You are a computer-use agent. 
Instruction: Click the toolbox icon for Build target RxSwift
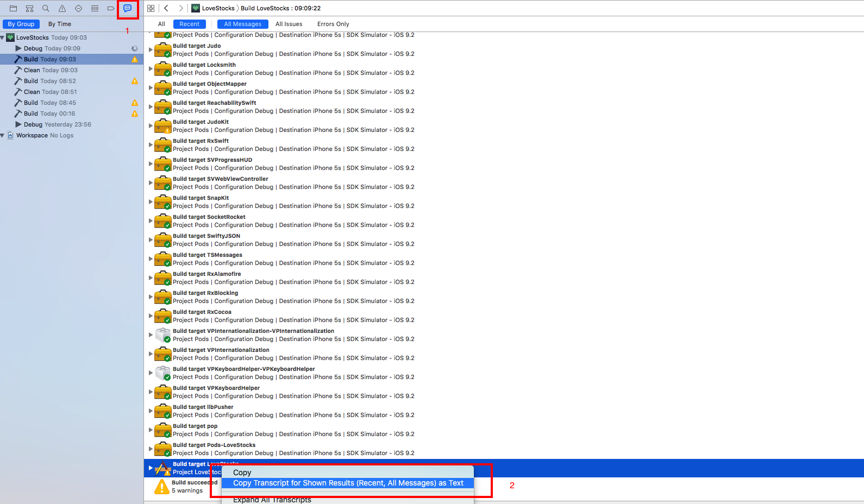point(163,145)
